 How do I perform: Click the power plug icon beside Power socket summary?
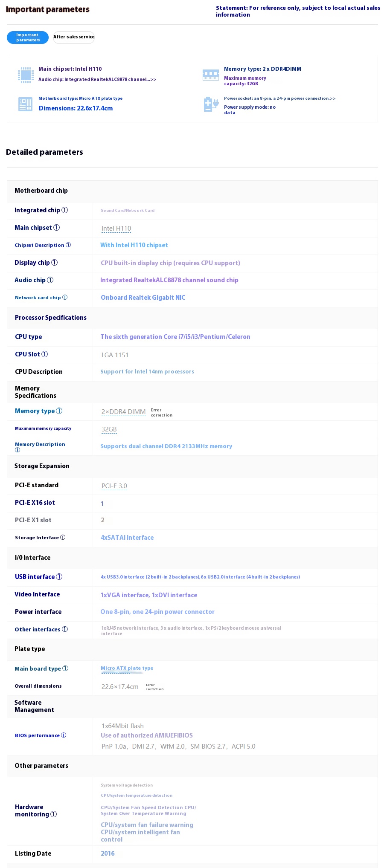pos(211,104)
